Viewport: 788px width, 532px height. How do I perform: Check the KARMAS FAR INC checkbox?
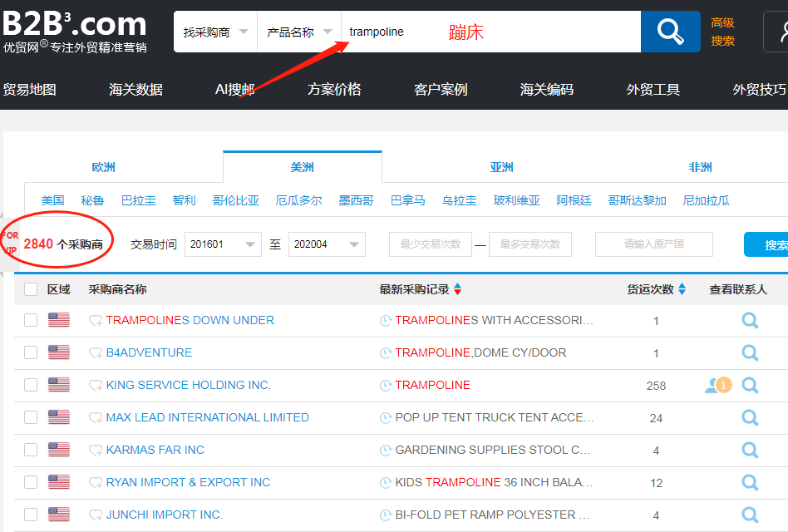coord(31,450)
